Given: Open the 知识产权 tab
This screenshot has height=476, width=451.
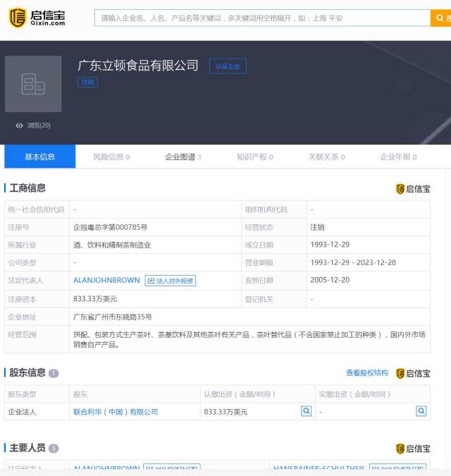Looking at the screenshot, I should coord(255,157).
